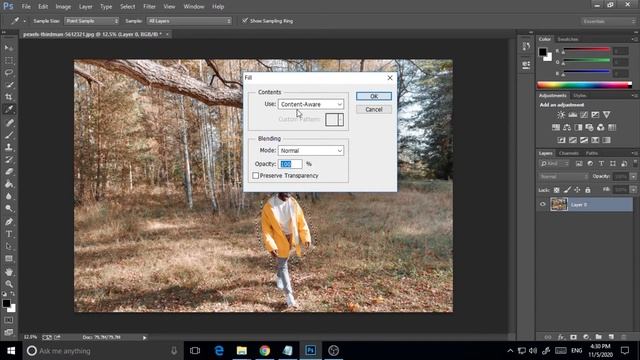Open the Filter menu
This screenshot has height=360, width=640.
click(x=149, y=7)
